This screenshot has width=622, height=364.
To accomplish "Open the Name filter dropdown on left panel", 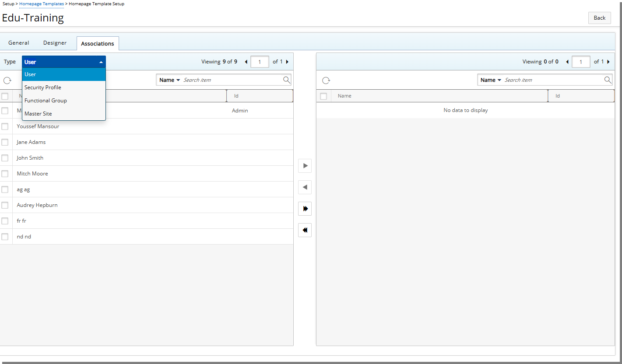I will click(x=169, y=80).
